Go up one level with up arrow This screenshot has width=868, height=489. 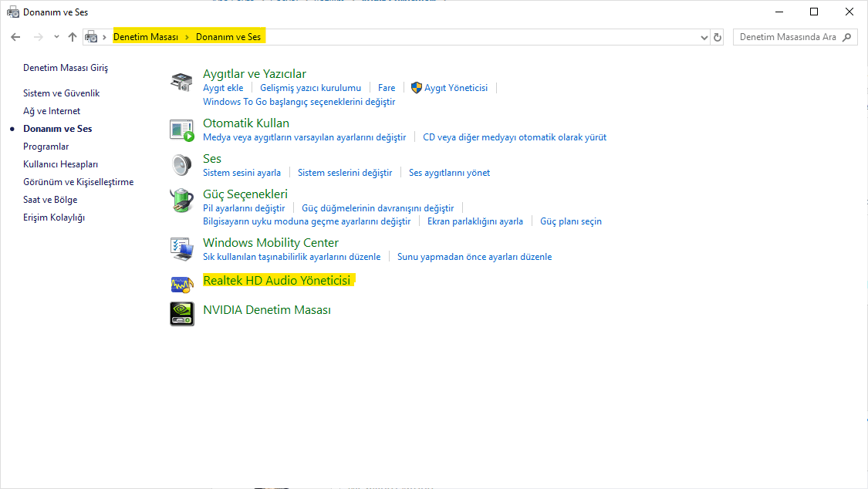[x=72, y=37]
